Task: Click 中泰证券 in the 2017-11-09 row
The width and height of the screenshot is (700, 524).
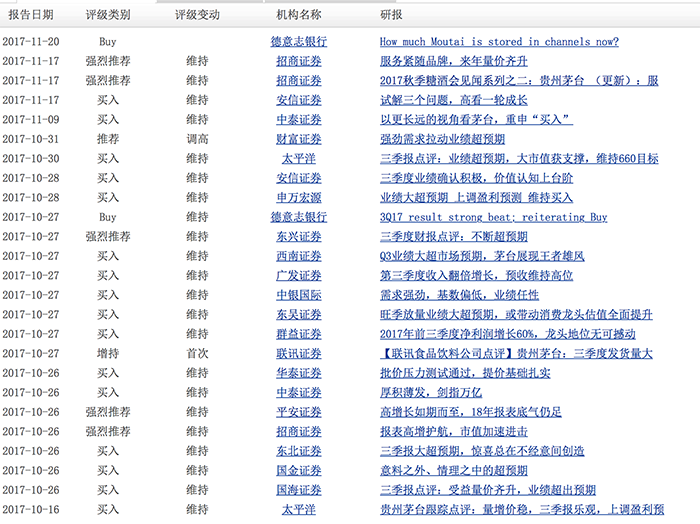Action: [x=299, y=120]
